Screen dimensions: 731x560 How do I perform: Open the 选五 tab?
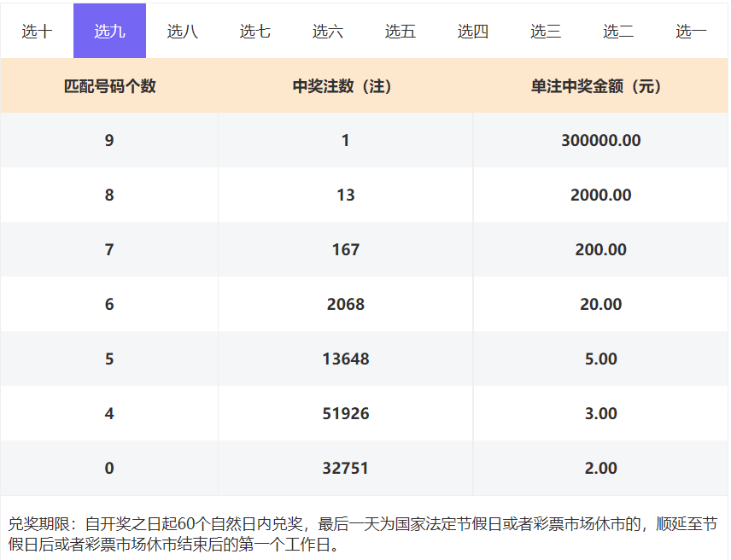[x=400, y=32]
